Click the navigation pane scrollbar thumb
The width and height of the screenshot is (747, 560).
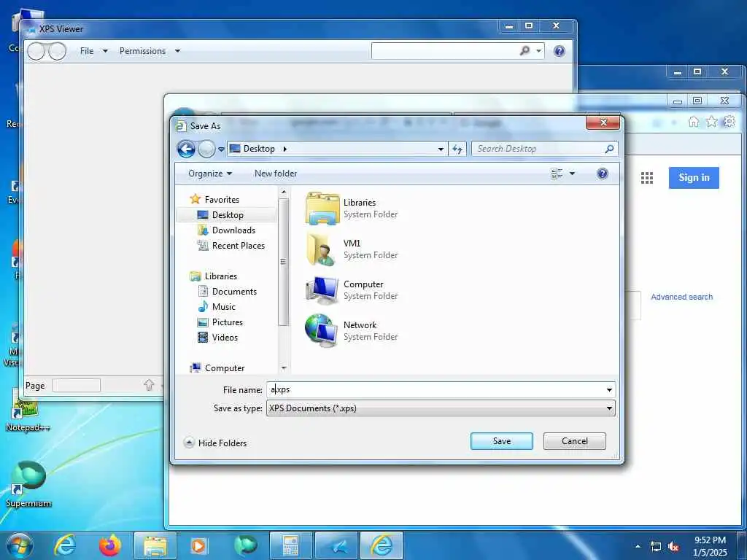click(284, 262)
